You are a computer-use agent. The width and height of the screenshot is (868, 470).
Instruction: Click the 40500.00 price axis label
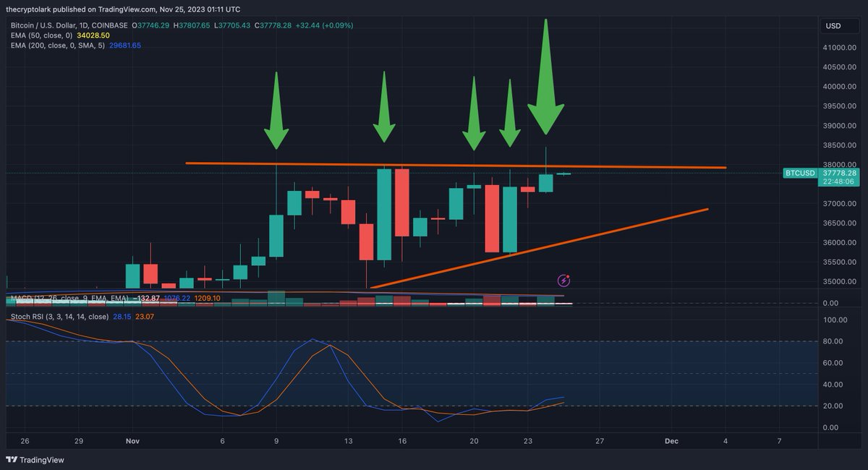(841, 67)
